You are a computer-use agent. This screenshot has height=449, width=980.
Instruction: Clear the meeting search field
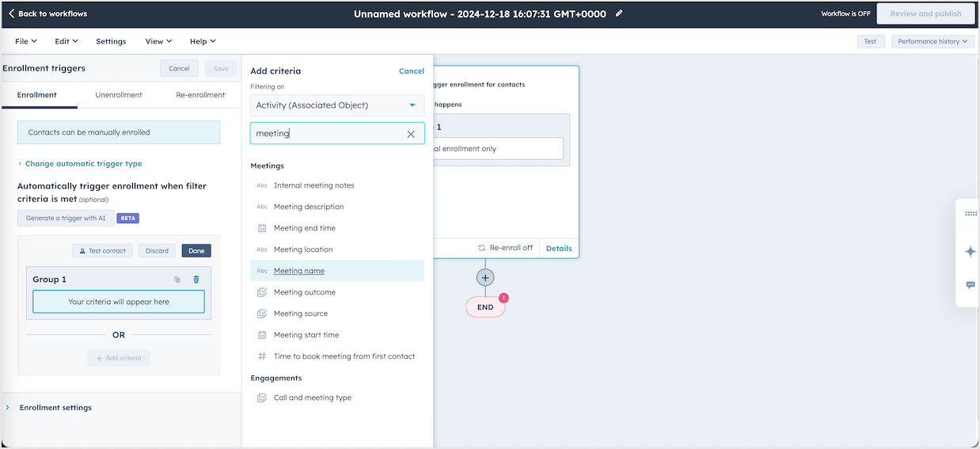click(x=410, y=134)
